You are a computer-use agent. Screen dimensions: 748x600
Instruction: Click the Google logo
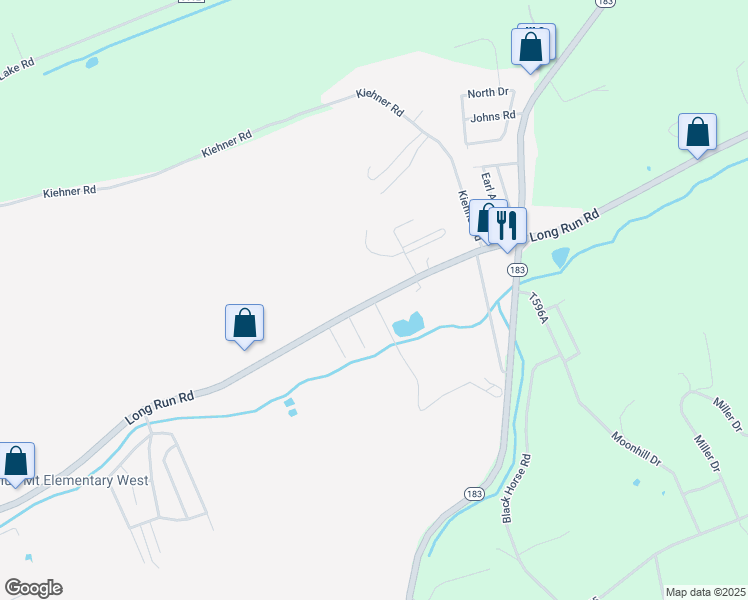(33, 588)
